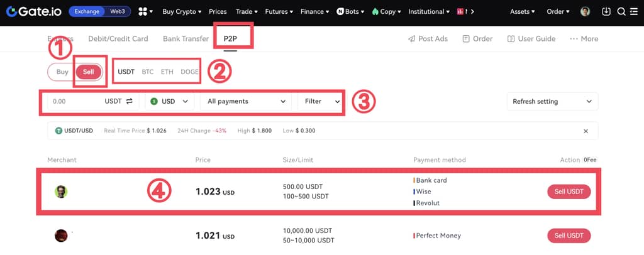Viewport: 644px width, 255px height.
Task: Select the BTC coin tab
Action: pyautogui.click(x=147, y=72)
